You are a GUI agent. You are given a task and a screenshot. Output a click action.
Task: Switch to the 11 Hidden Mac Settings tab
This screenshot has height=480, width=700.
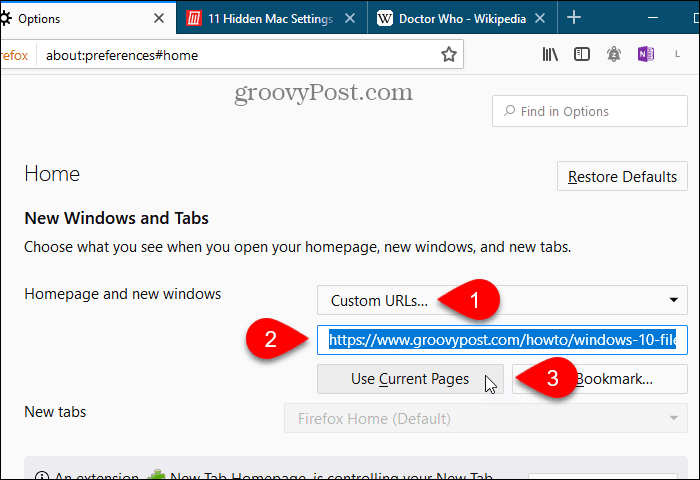(x=271, y=19)
